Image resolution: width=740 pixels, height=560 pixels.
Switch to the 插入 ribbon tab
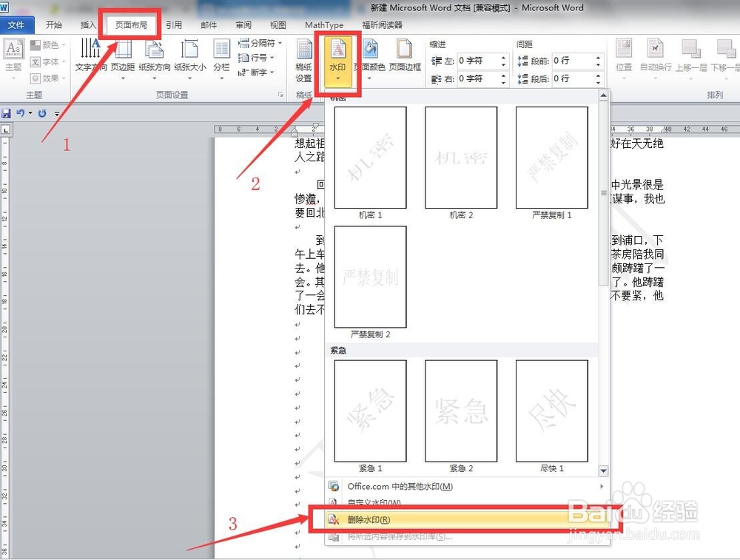(x=88, y=25)
